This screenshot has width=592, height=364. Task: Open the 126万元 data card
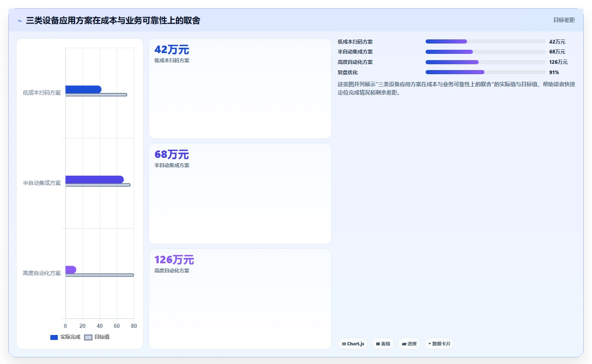pyautogui.click(x=240, y=299)
